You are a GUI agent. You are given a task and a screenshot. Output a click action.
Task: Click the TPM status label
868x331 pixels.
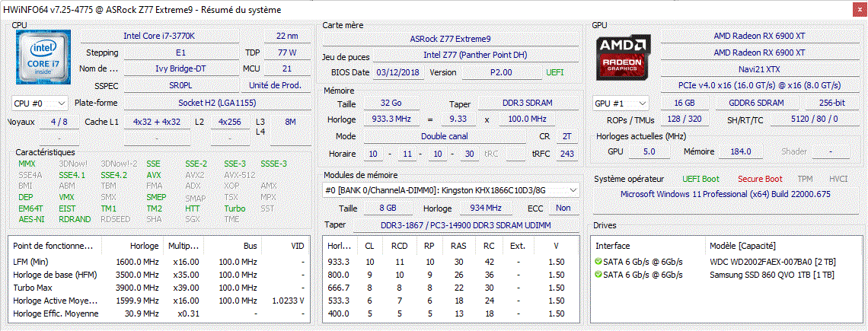pos(805,179)
